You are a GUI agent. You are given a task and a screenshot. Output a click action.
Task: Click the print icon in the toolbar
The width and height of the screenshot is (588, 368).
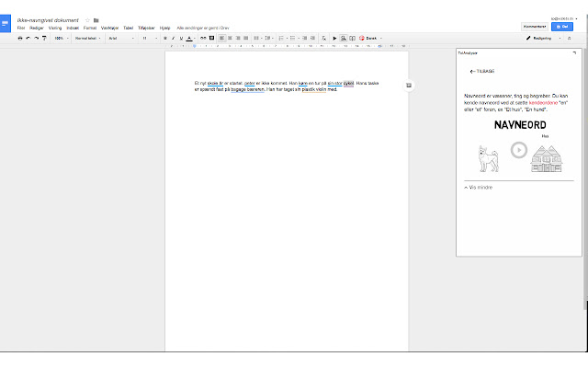20,39
